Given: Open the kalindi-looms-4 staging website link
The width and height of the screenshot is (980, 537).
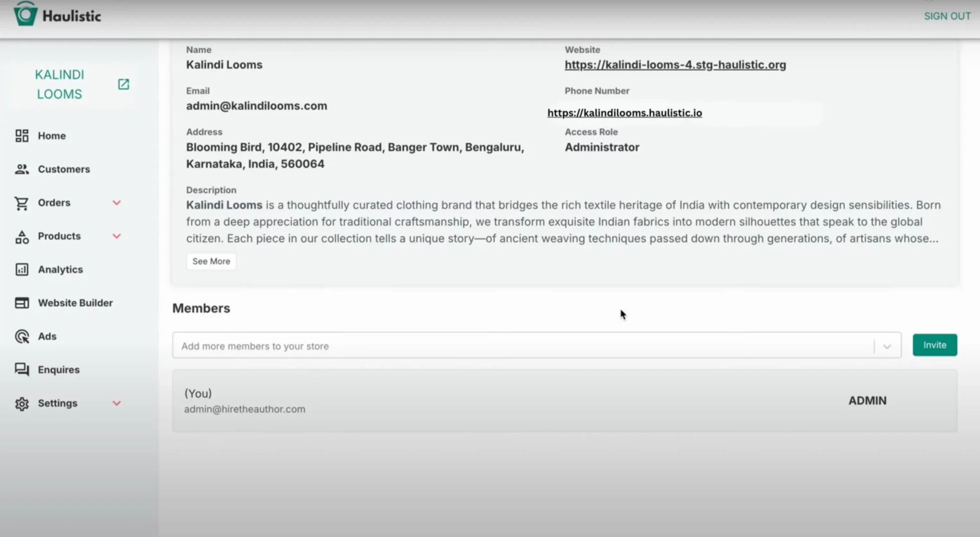Looking at the screenshot, I should coord(675,65).
